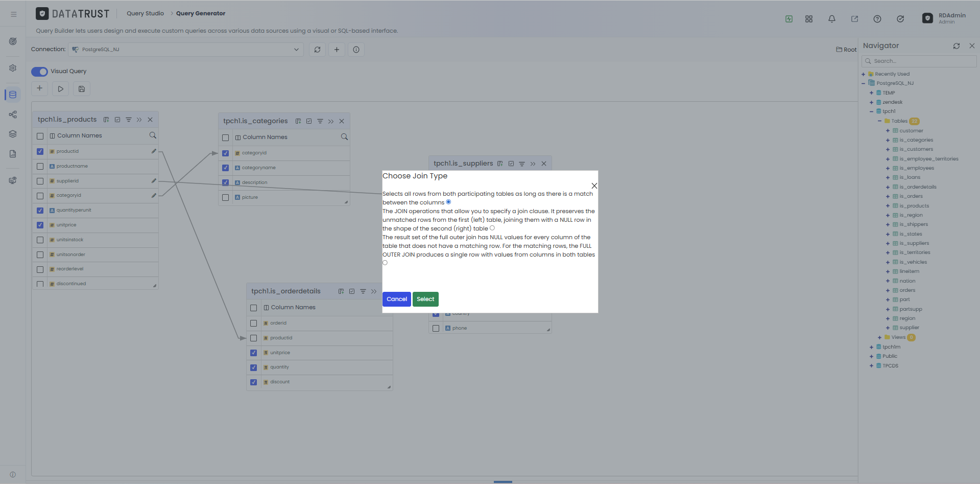This screenshot has height=484, width=980.
Task: Search columns in tpch1.is_categories
Action: click(344, 137)
